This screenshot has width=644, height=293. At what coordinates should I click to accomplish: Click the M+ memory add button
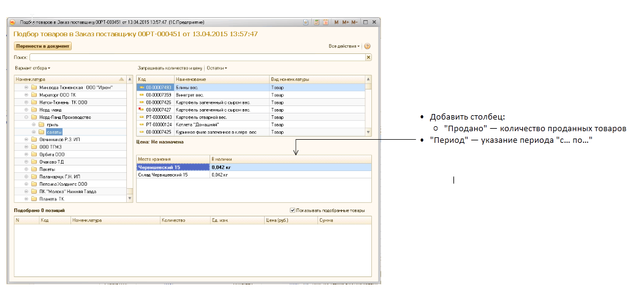(x=345, y=23)
